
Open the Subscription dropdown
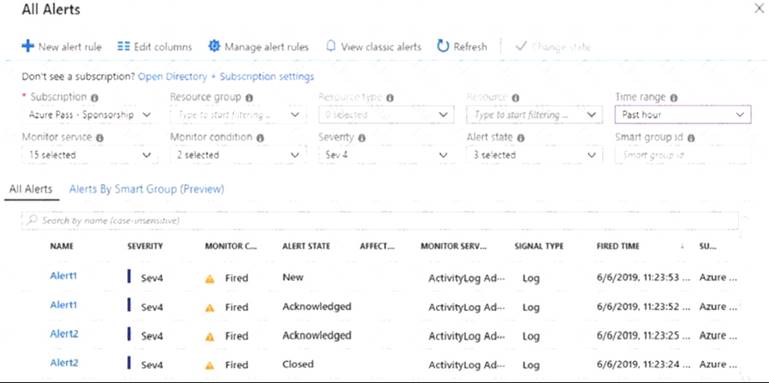(89, 115)
